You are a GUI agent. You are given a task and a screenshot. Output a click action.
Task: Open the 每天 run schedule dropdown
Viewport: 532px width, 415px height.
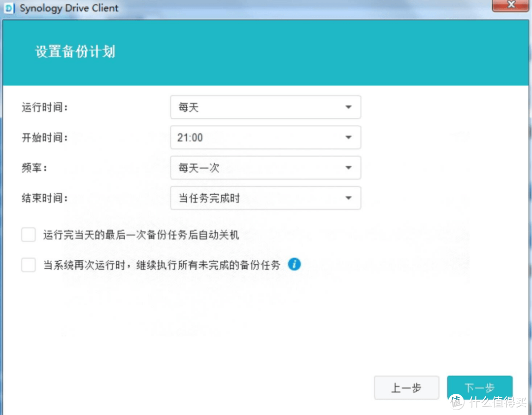click(266, 107)
